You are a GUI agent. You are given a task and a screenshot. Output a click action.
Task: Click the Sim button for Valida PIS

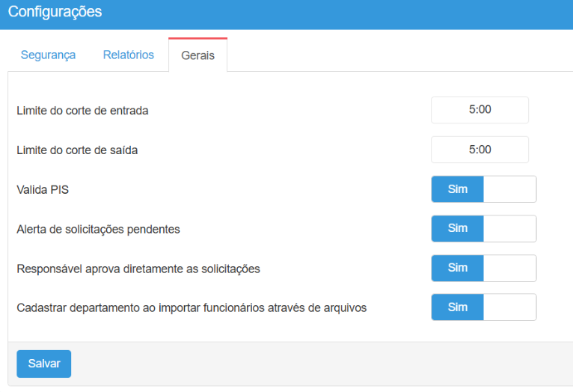pyautogui.click(x=457, y=189)
